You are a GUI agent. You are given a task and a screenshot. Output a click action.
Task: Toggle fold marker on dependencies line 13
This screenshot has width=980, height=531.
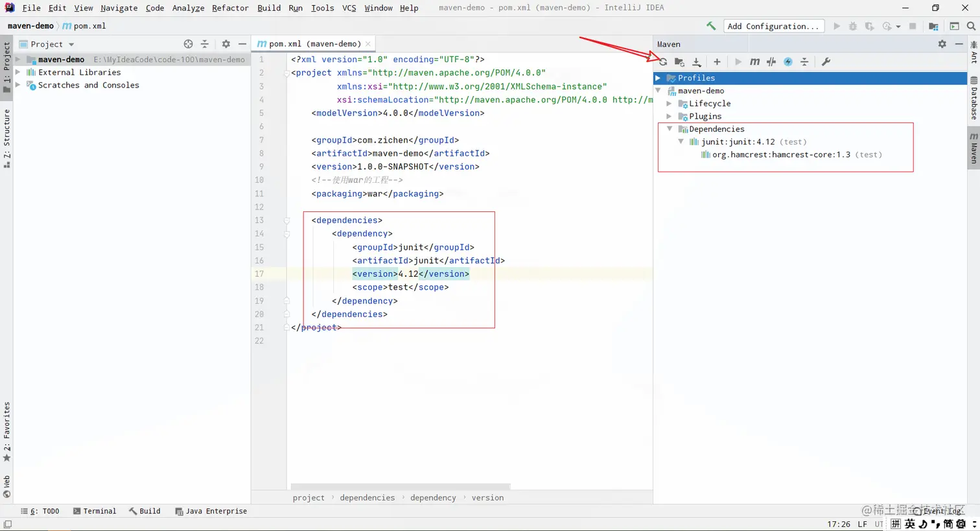pyautogui.click(x=286, y=220)
